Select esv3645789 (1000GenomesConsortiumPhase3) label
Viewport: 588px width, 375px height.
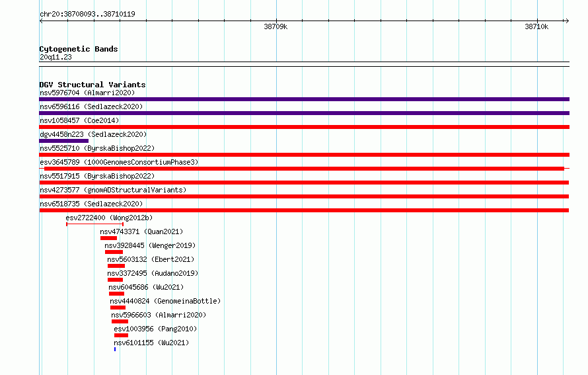119,162
